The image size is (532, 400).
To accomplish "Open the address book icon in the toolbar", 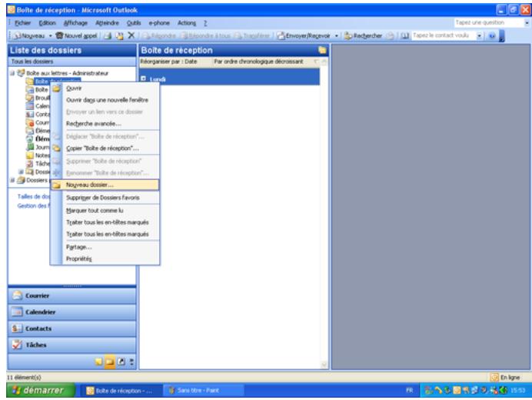I will click(404, 35).
